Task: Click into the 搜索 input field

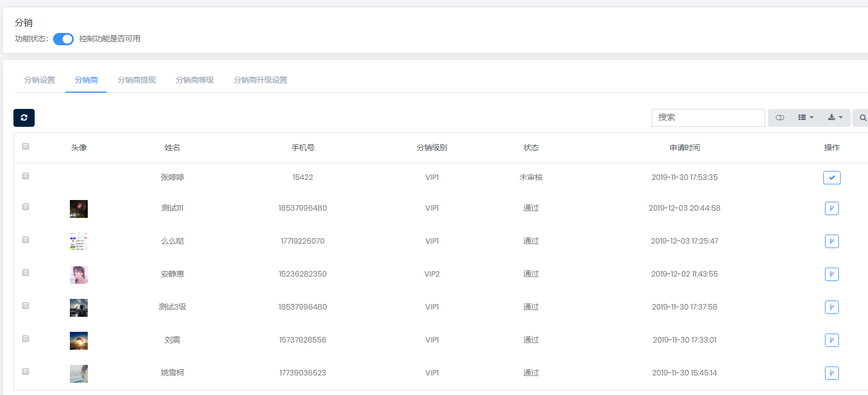Action: click(708, 118)
